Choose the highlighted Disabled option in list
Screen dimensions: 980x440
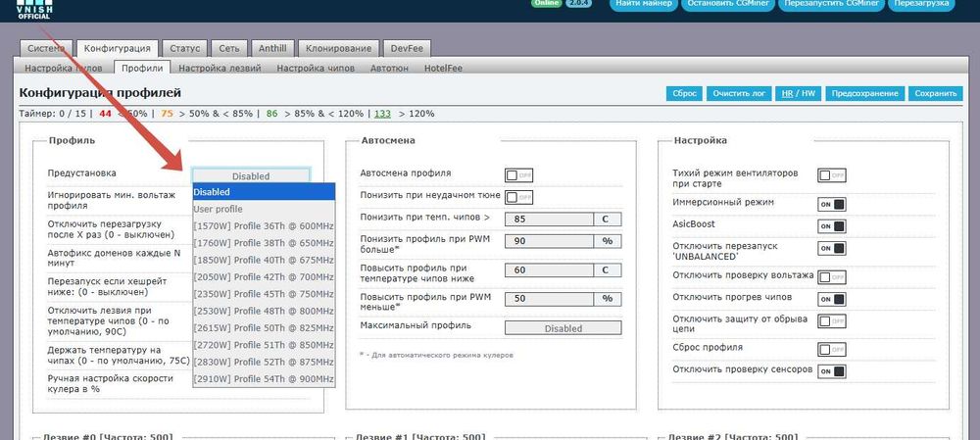[x=264, y=192]
